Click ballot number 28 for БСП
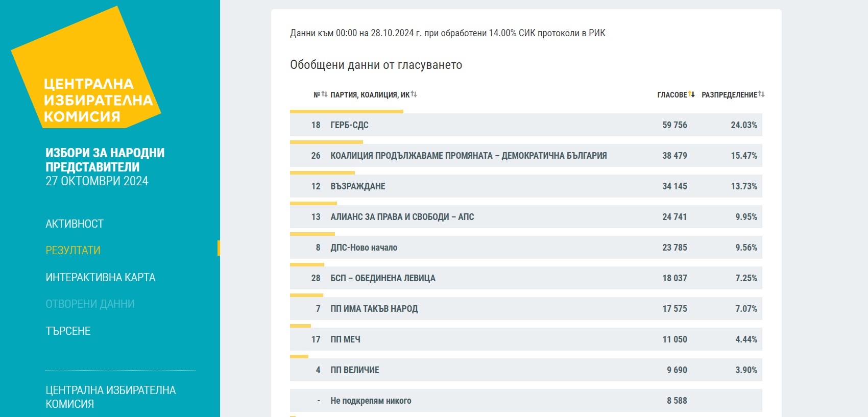 pyautogui.click(x=316, y=278)
